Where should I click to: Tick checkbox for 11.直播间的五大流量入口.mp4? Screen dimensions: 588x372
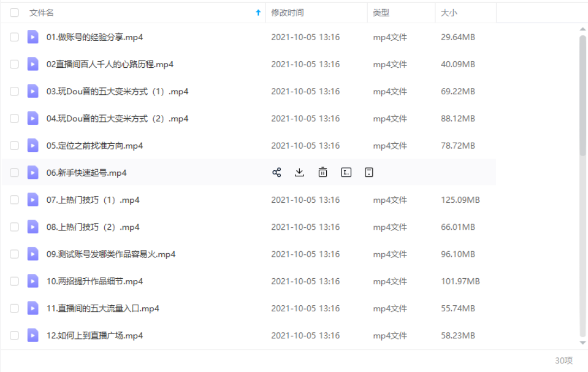[x=14, y=309]
